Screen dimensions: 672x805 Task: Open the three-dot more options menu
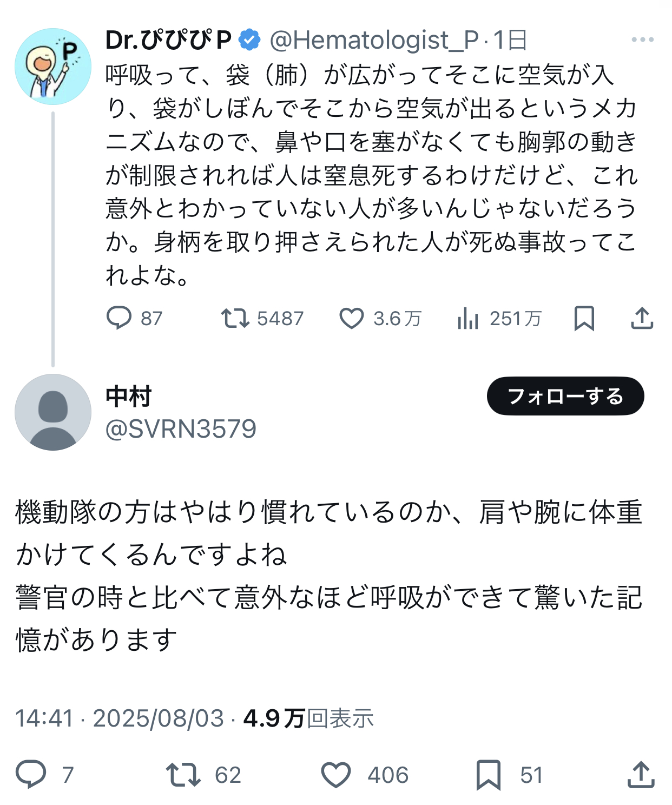642,39
